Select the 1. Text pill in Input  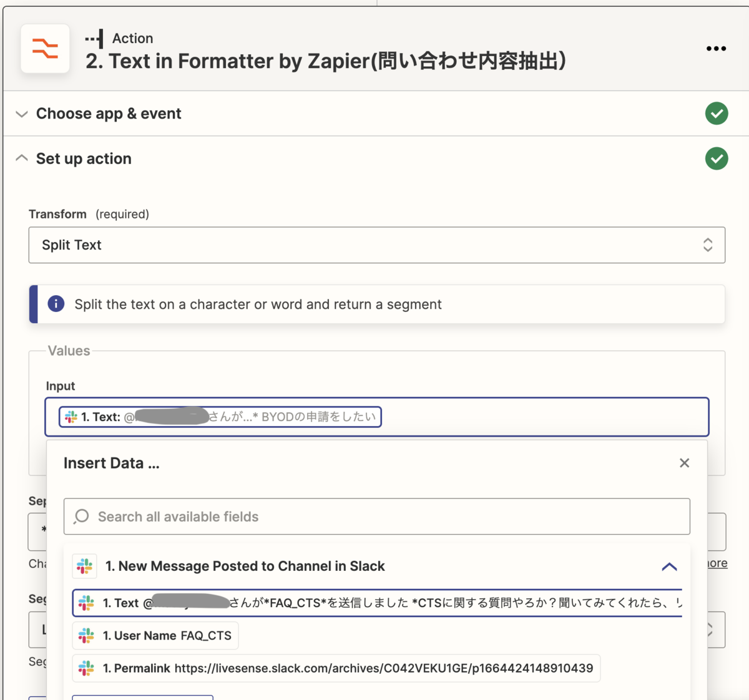[x=220, y=417]
